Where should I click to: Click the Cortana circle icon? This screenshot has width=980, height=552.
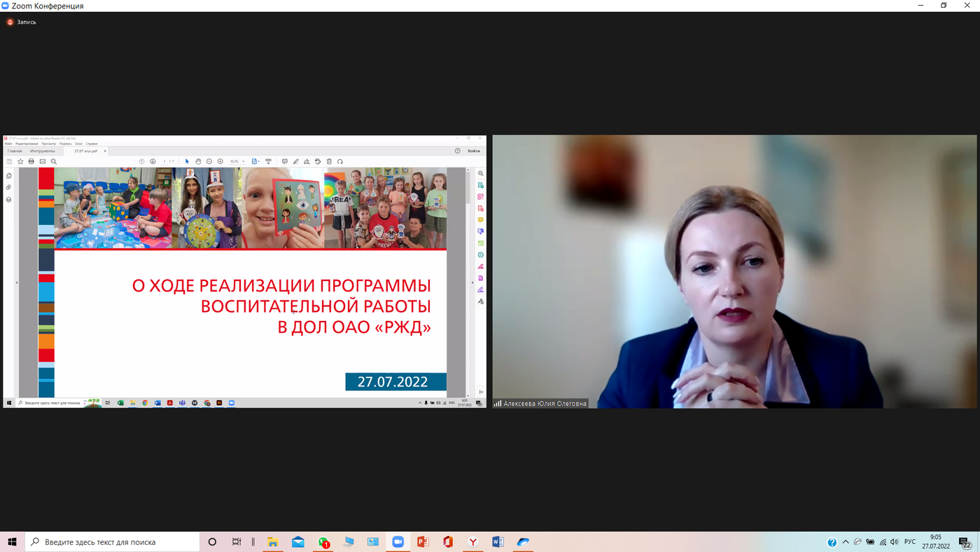click(x=212, y=542)
